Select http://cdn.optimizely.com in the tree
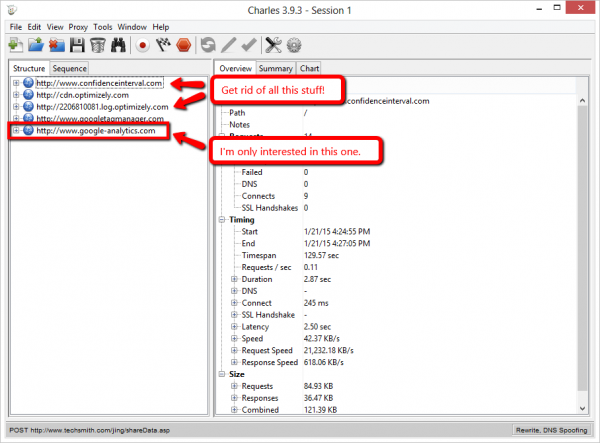The image size is (600, 443). coord(83,95)
